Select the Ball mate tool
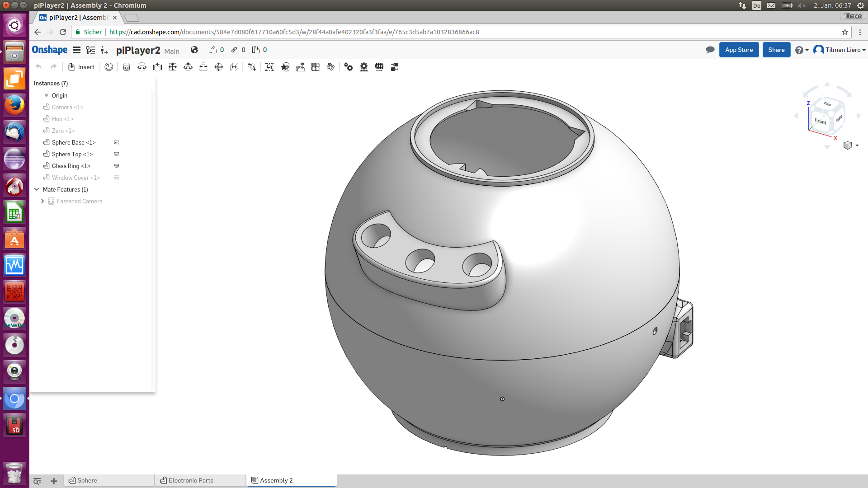The width and height of the screenshot is (868, 488). (x=219, y=67)
